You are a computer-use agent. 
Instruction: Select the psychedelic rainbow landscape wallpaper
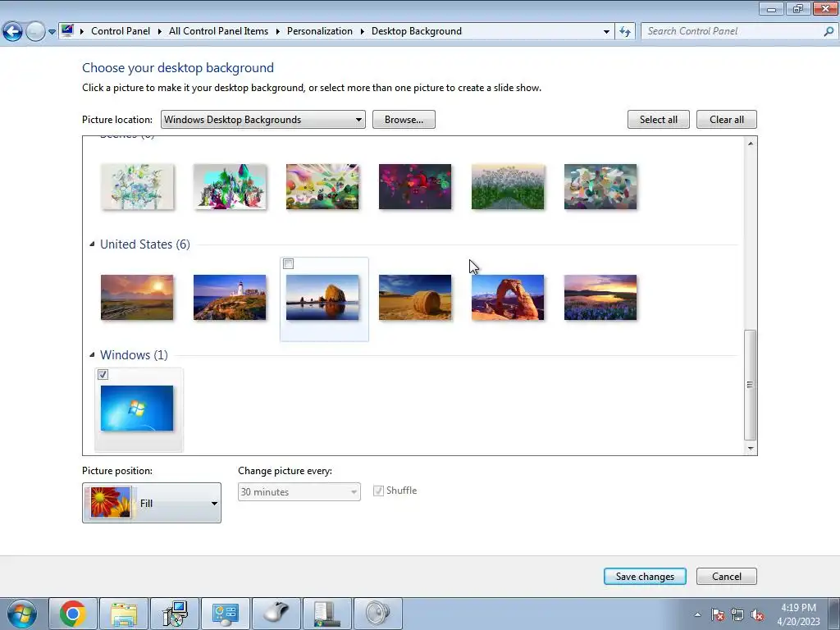[x=322, y=186]
